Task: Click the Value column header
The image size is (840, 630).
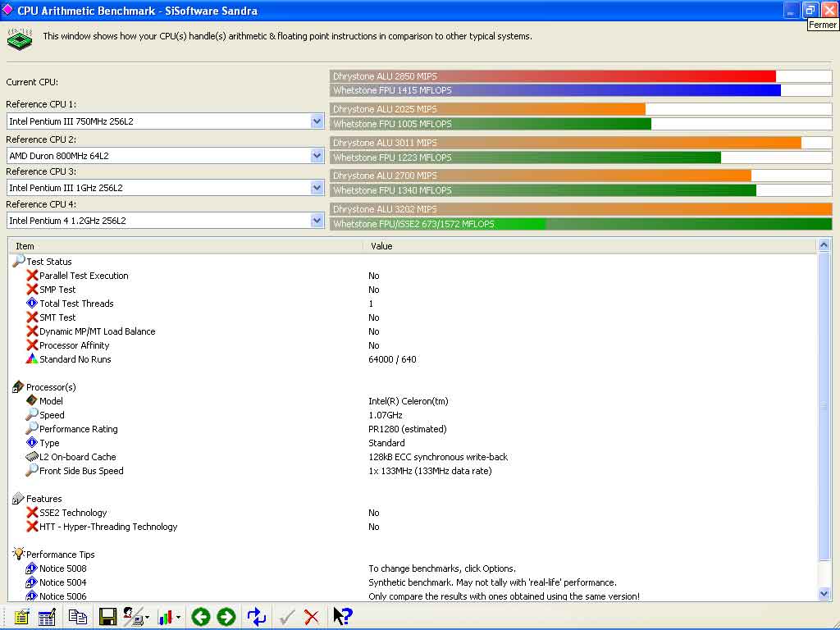Action: (589, 246)
